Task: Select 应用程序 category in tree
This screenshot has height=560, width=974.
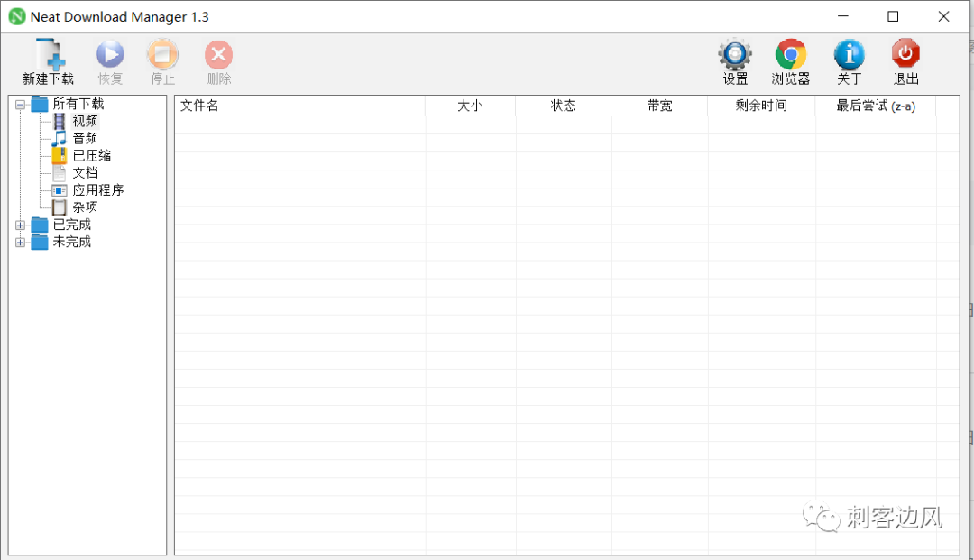Action: (x=98, y=190)
